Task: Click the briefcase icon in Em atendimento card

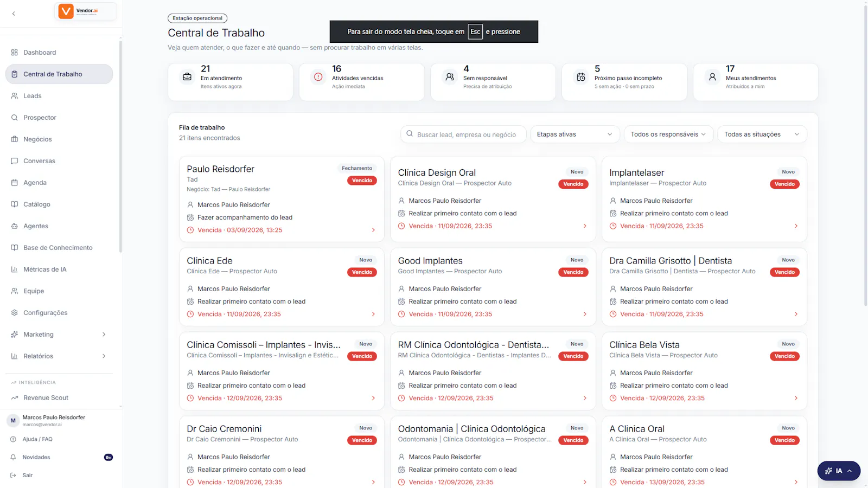Action: pyautogui.click(x=187, y=77)
